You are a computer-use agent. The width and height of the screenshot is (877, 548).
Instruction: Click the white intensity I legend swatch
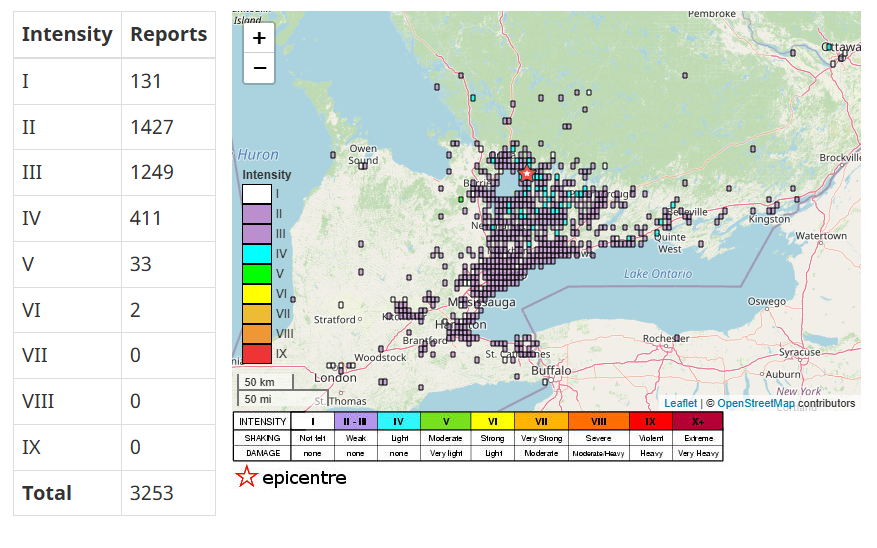tap(257, 193)
